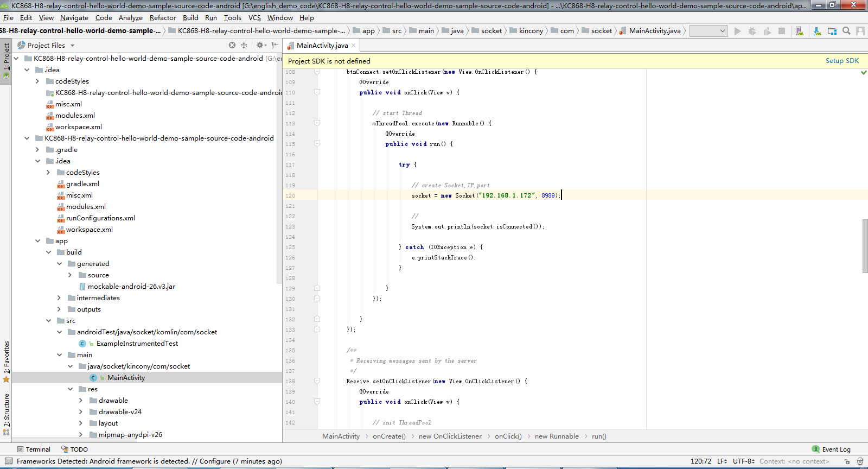The width and height of the screenshot is (868, 469).
Task: Open Project Structure from the toolbar
Action: click(x=832, y=31)
